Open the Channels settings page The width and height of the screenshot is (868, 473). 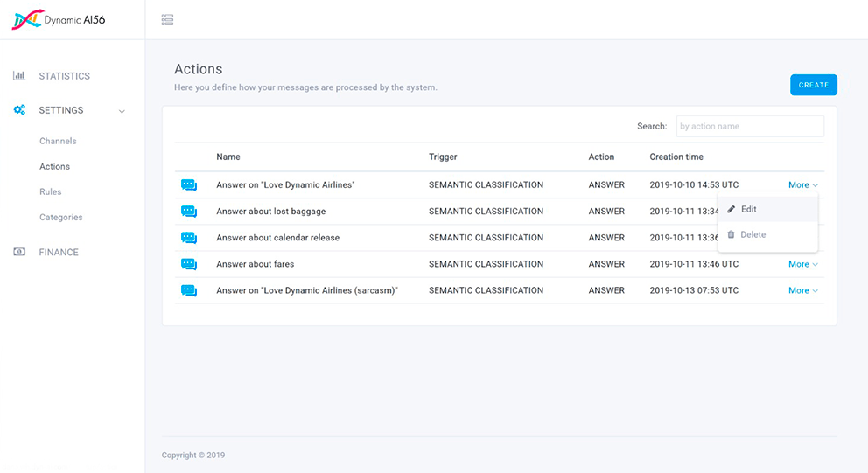[58, 141]
